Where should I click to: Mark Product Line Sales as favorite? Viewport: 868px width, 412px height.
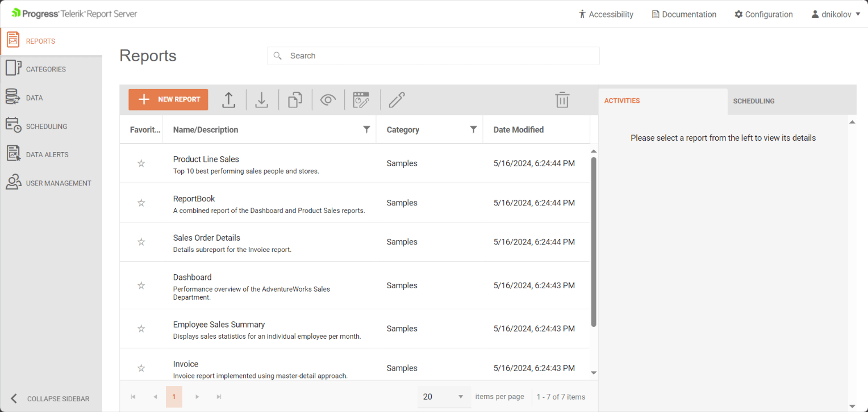click(x=141, y=163)
